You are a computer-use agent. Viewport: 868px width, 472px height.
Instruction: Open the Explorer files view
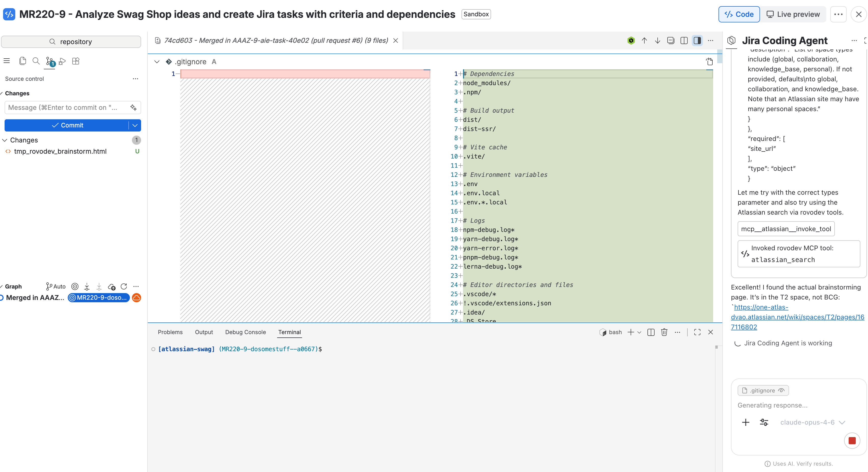[x=23, y=61]
